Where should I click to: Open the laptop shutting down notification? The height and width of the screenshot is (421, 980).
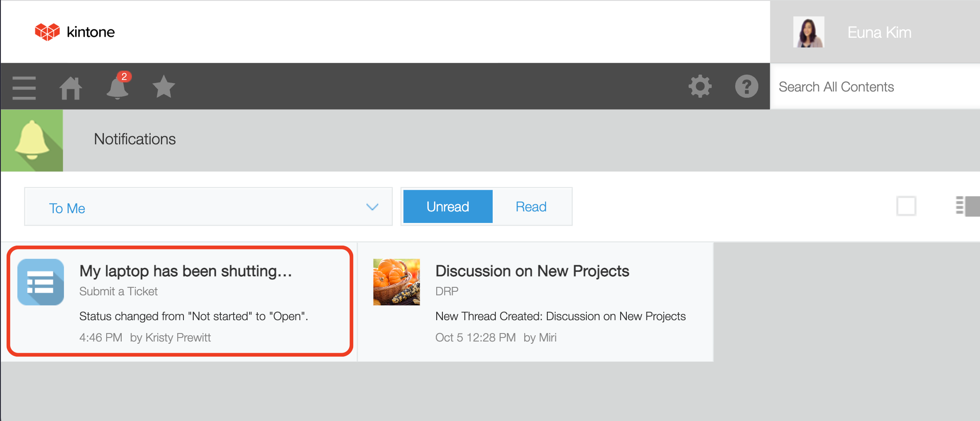186,271
